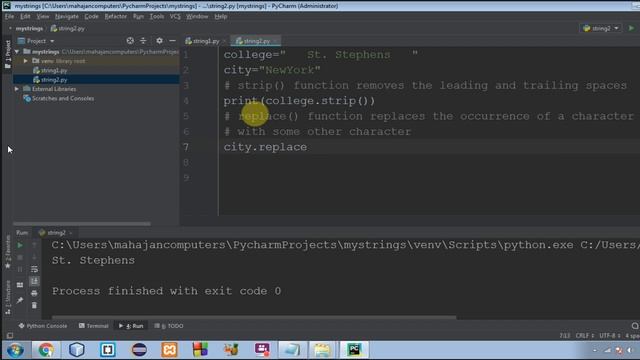The image size is (640, 360).
Task: Close the string2.py editor tab
Action: pos(276,41)
